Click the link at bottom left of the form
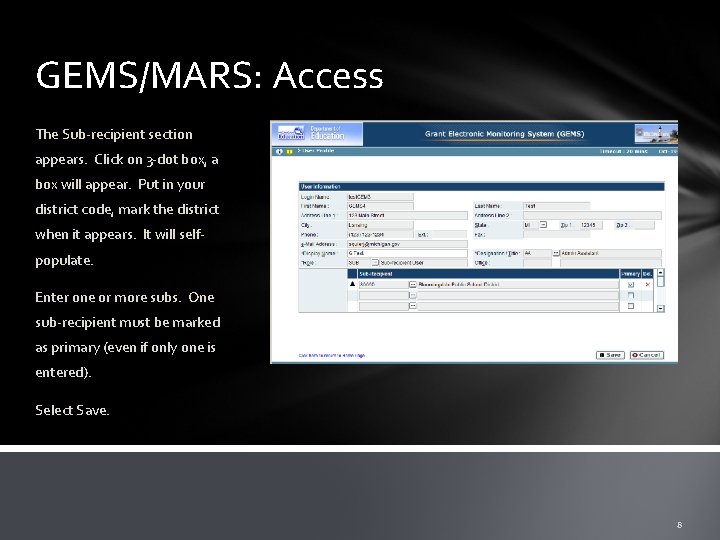 tap(332, 355)
